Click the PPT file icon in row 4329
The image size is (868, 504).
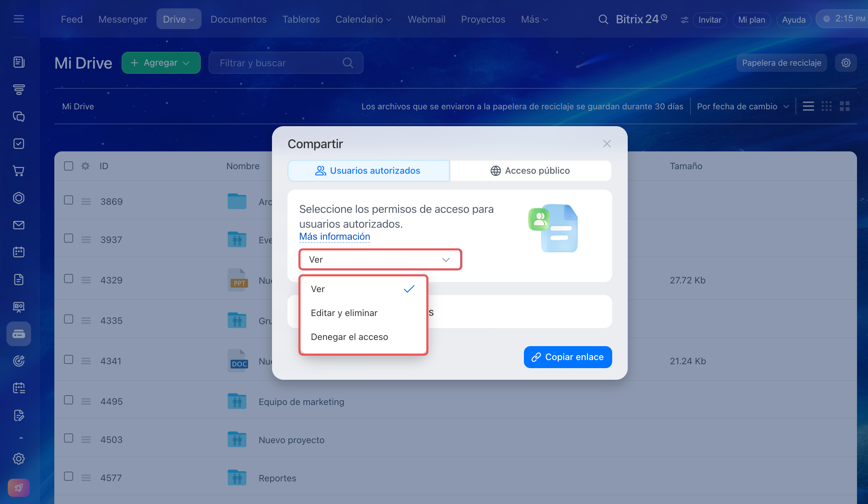click(238, 280)
